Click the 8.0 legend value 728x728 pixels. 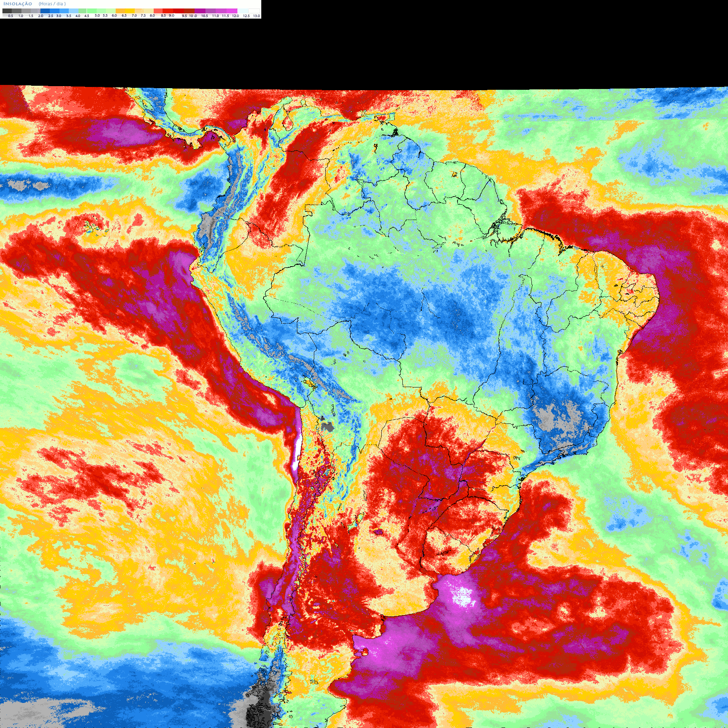(152, 15)
